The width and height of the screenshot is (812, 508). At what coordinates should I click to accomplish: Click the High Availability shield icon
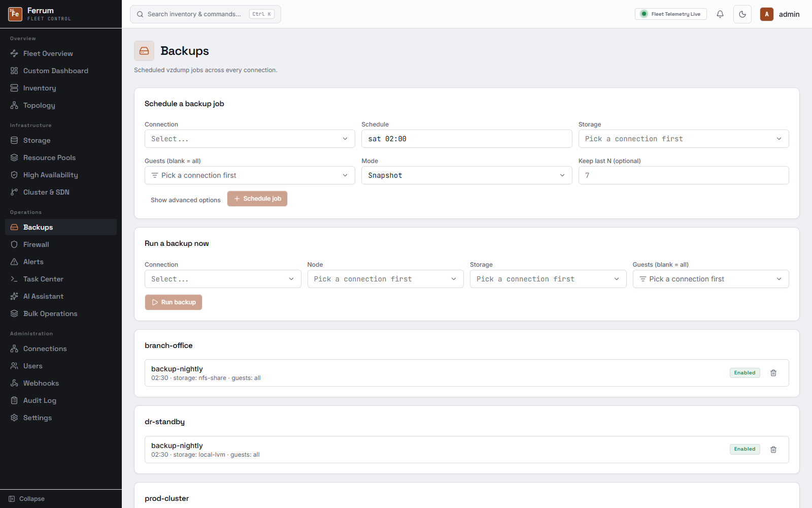point(14,175)
